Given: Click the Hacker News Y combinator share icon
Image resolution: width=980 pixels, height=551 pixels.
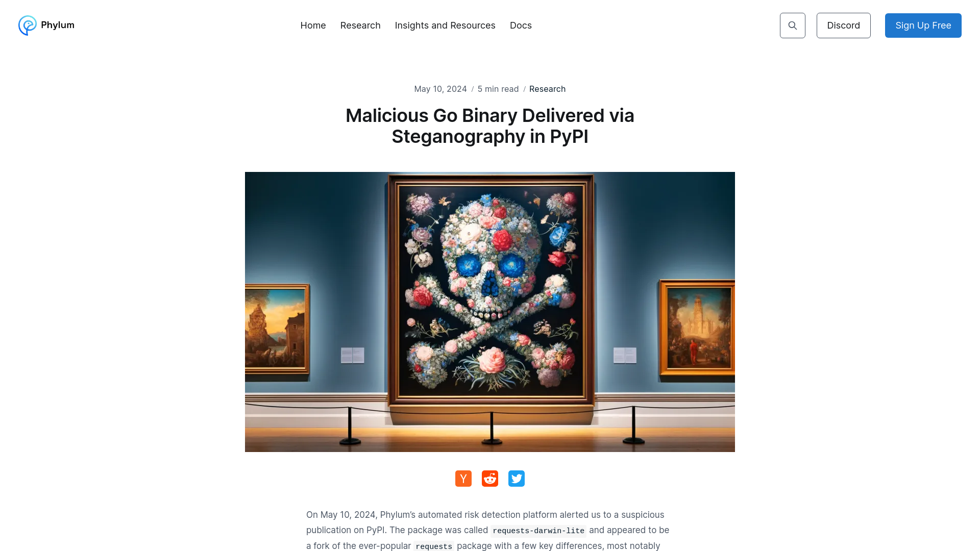Looking at the screenshot, I should [x=464, y=479].
